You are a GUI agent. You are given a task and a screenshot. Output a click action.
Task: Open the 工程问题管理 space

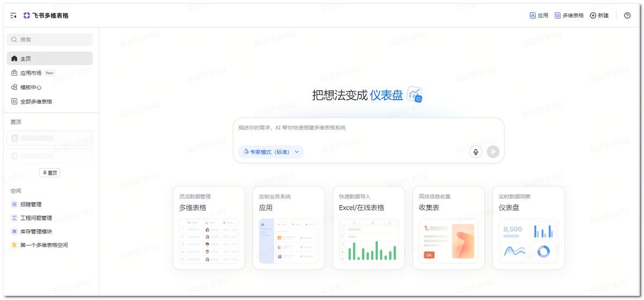[x=49, y=218]
